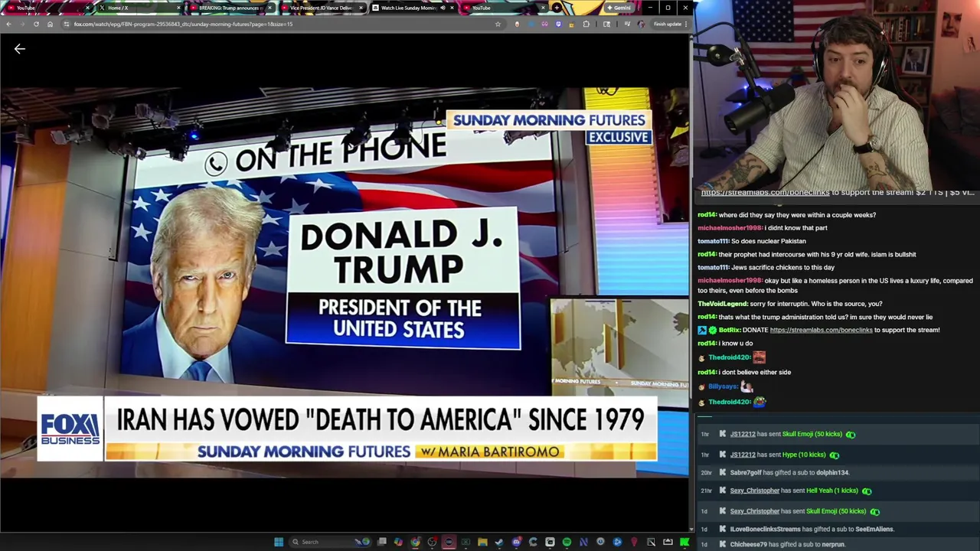Click the BotRix streamlabs donate link in chat
This screenshot has width=980, height=551.
tap(821, 330)
